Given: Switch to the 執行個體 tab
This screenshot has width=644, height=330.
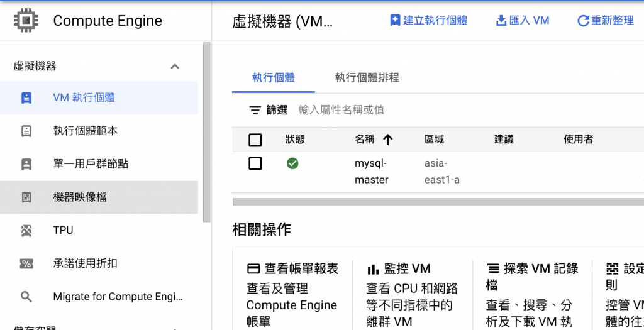Looking at the screenshot, I should pos(274,77).
